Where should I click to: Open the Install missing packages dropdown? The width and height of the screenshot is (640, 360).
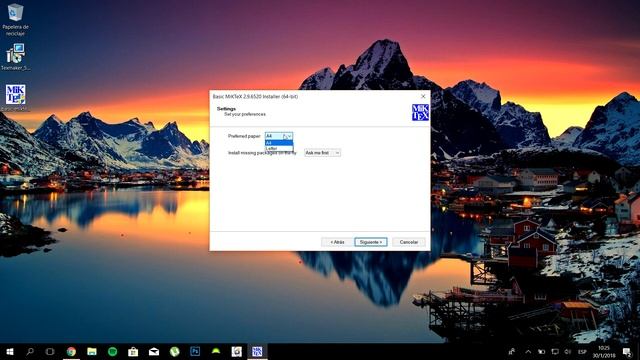(x=322, y=153)
